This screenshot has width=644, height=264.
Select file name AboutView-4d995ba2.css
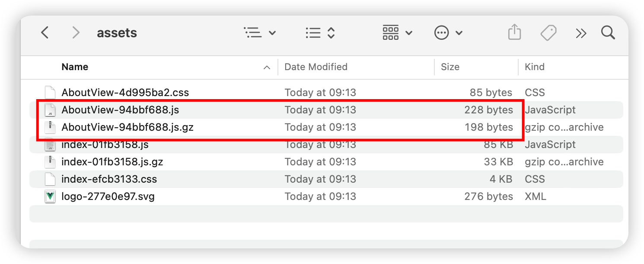(125, 93)
